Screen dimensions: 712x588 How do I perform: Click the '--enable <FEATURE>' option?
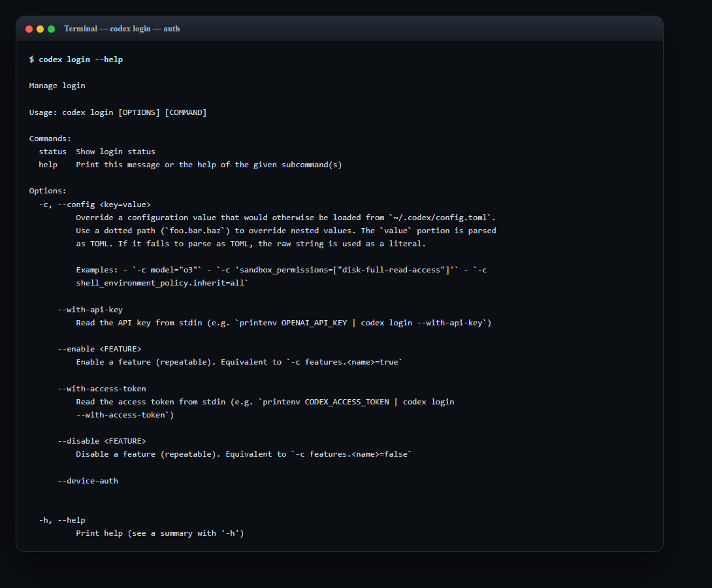pyautogui.click(x=99, y=349)
